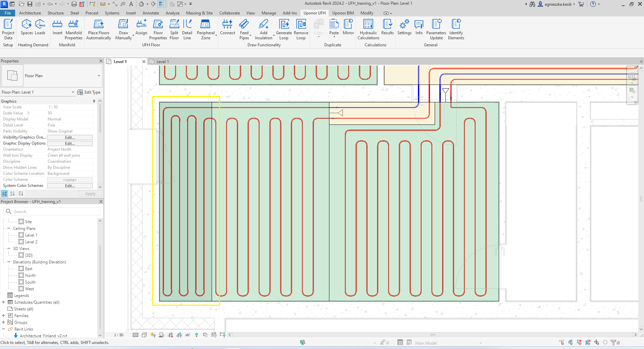
Task: Click the Spaces icon in Heating Demand
Action: [x=26, y=27]
